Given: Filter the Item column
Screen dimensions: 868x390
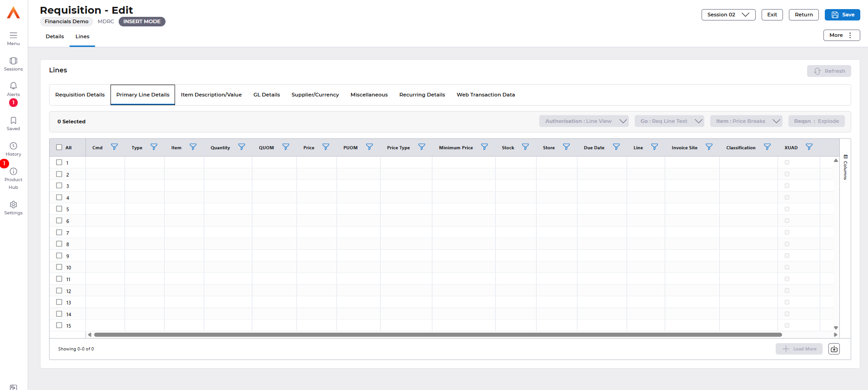Looking at the screenshot, I should (x=193, y=147).
